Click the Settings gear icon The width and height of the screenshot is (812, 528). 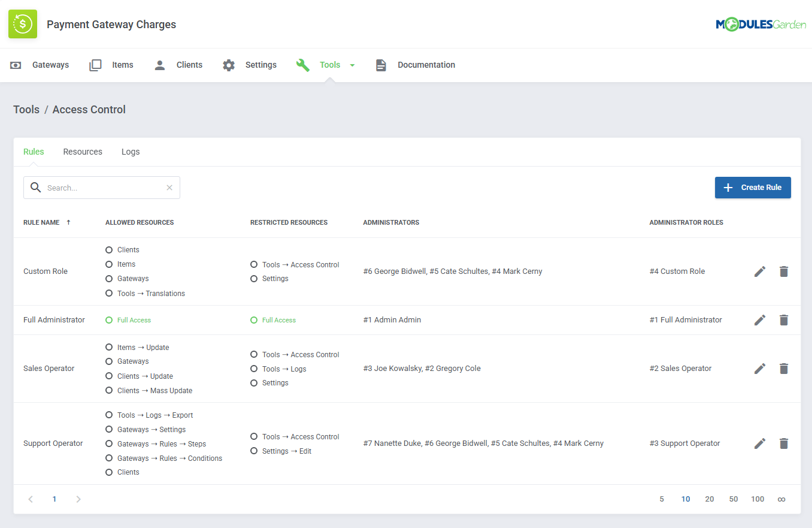click(x=228, y=65)
